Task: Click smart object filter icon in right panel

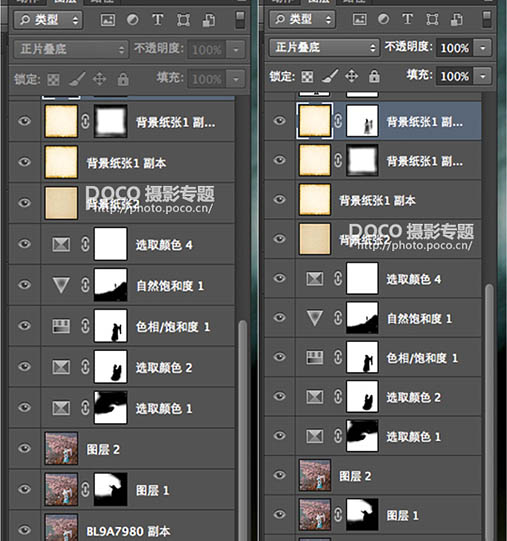Action: tap(457, 19)
